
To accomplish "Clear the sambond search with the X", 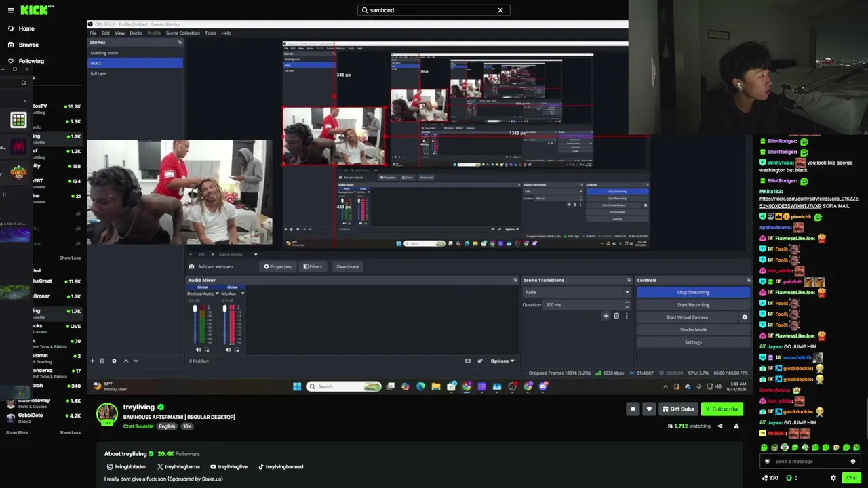I will [x=500, y=10].
